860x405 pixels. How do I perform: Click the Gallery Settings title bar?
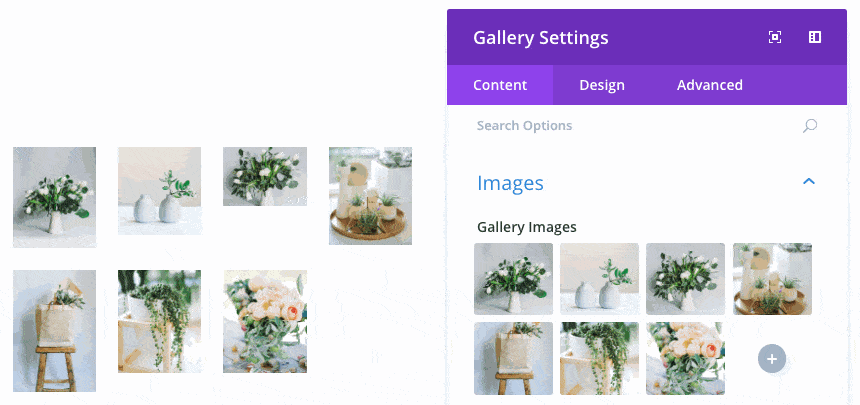coord(647,37)
